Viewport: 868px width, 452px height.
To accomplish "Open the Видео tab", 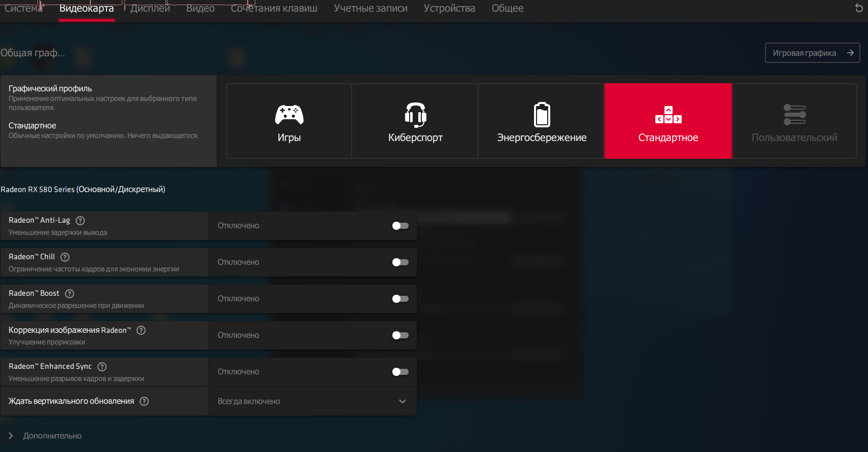I will click(x=201, y=8).
